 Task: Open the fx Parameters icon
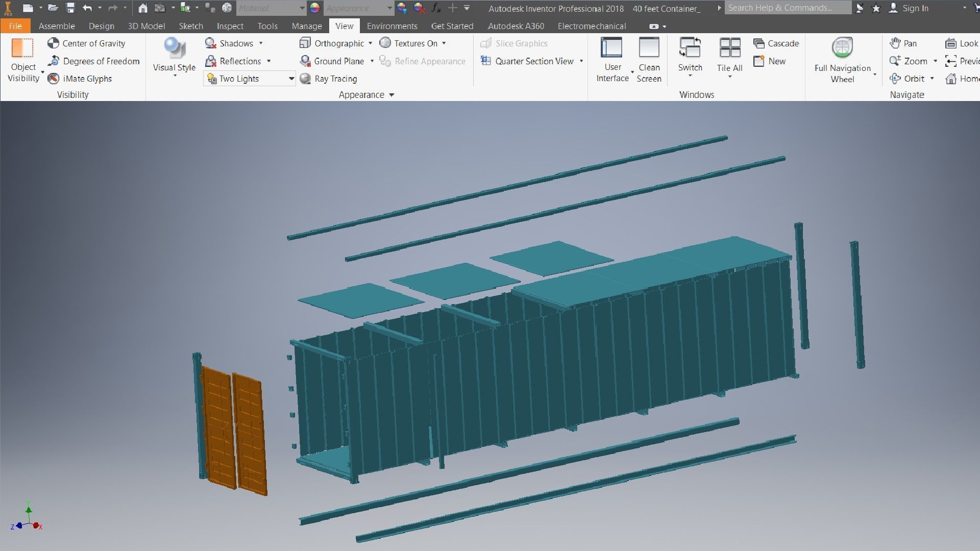(x=436, y=8)
